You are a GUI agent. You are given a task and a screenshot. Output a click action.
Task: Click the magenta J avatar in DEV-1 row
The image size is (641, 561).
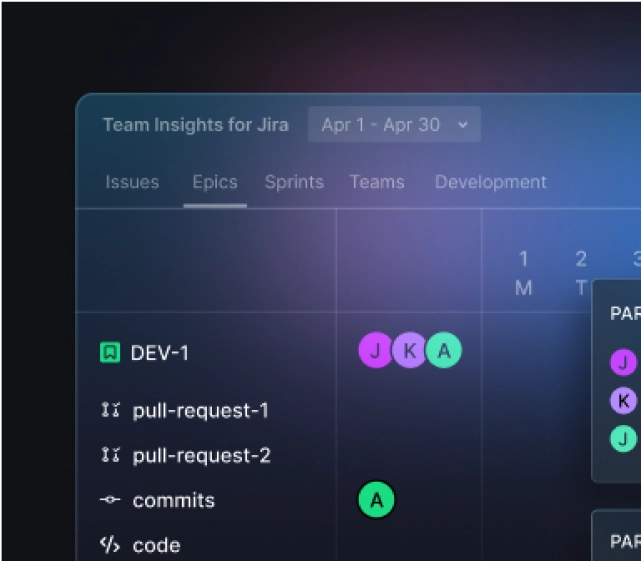[376, 350]
